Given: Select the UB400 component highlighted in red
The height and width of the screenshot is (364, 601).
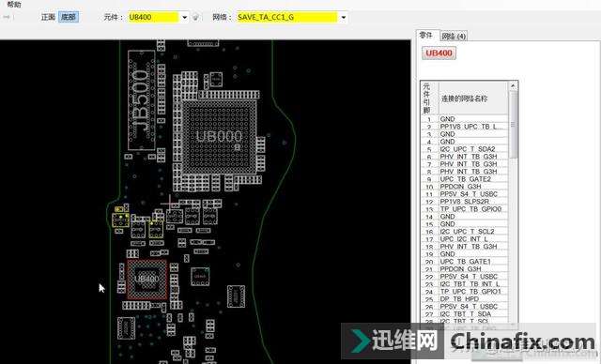Looking at the screenshot, I should tap(147, 280).
